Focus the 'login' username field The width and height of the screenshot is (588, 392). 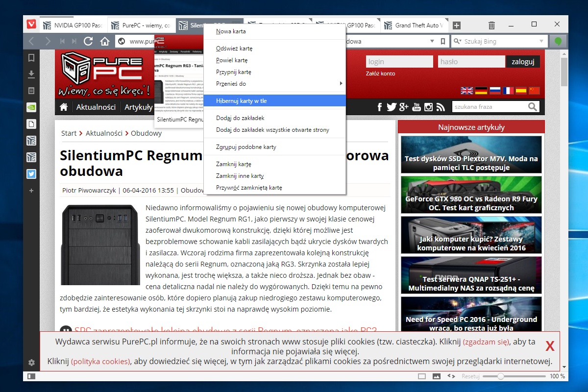point(399,62)
